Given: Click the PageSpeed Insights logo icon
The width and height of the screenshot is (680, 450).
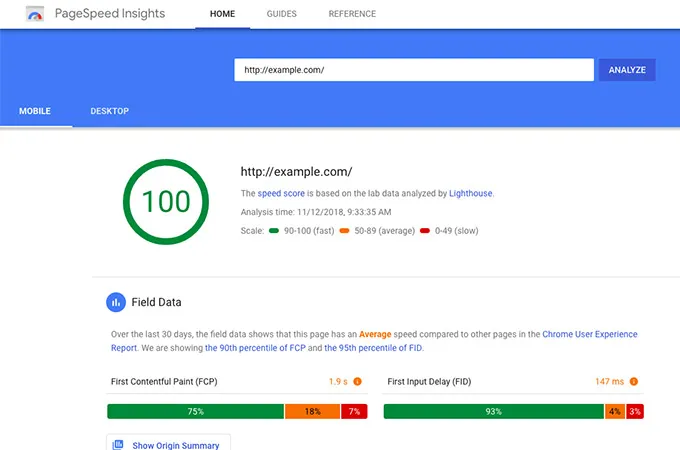Looking at the screenshot, I should tap(35, 15).
